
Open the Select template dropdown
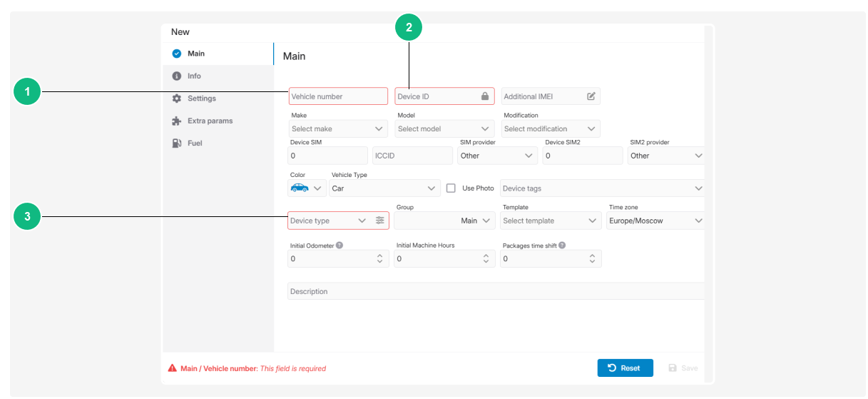point(550,221)
